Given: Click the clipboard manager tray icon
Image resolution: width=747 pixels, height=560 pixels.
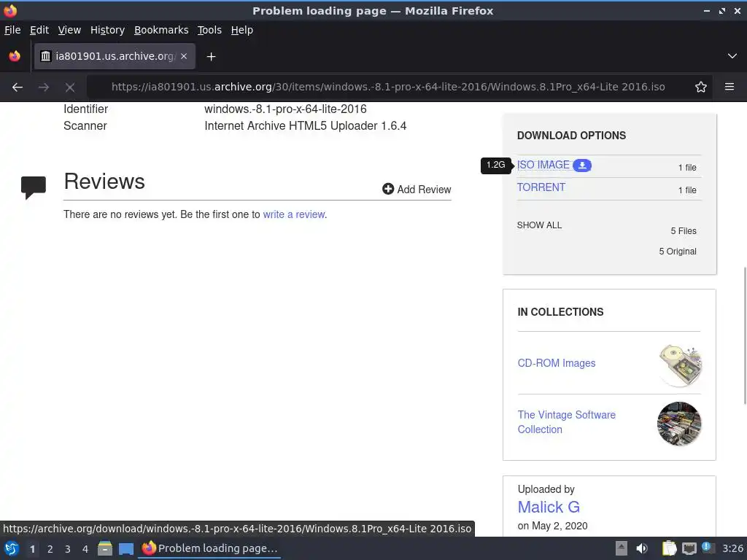Looking at the screenshot, I should pos(669,548).
